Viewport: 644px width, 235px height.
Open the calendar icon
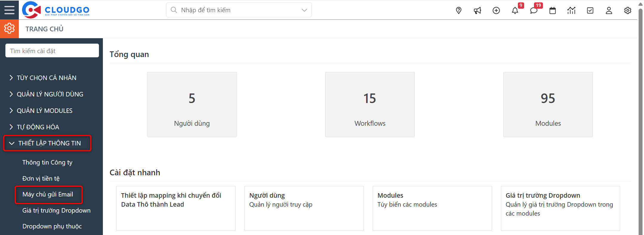[552, 11]
